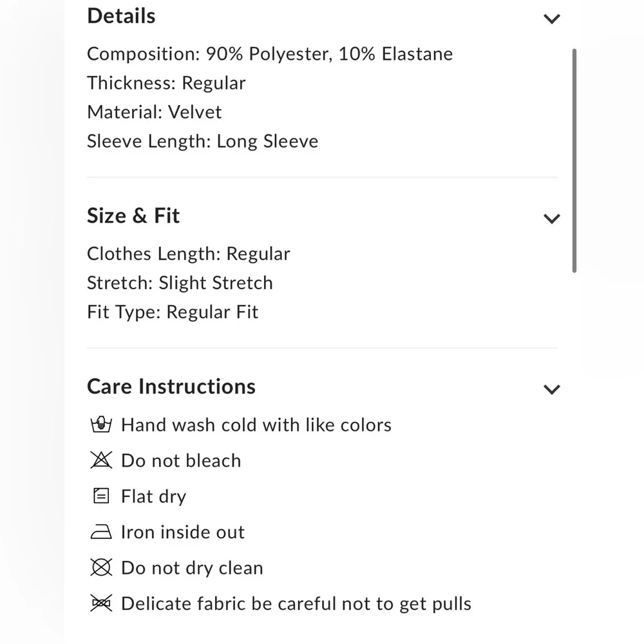Screen dimensions: 644x644
Task: Click the Sleeve Length: Long Sleeve text
Action: pos(203,142)
